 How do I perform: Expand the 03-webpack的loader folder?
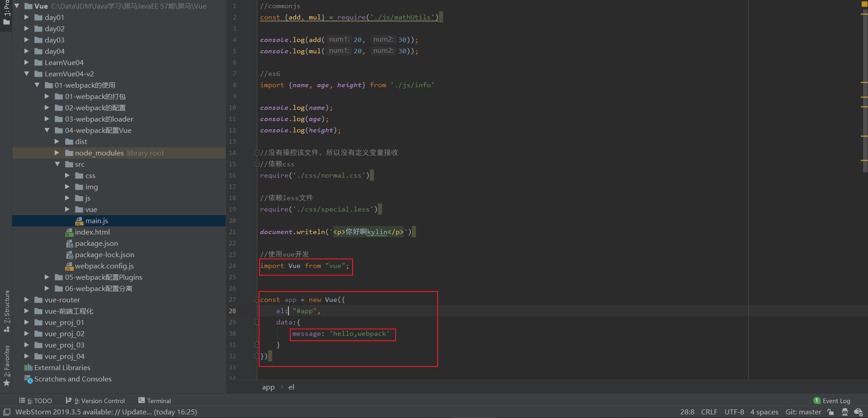click(47, 119)
